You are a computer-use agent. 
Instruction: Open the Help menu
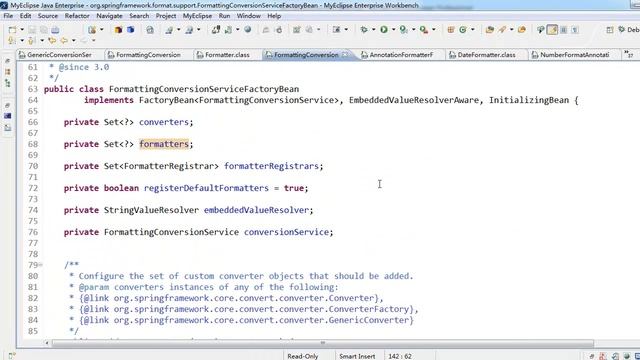pos(274,16)
